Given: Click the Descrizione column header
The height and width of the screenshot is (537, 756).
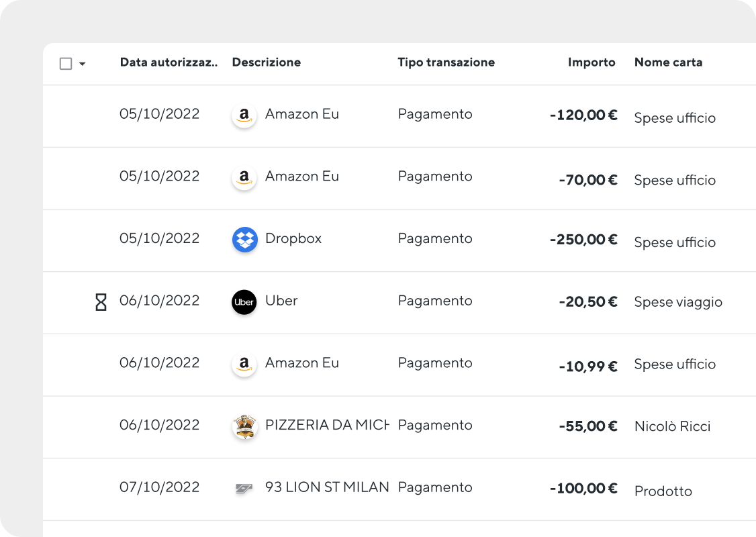Looking at the screenshot, I should click(266, 62).
